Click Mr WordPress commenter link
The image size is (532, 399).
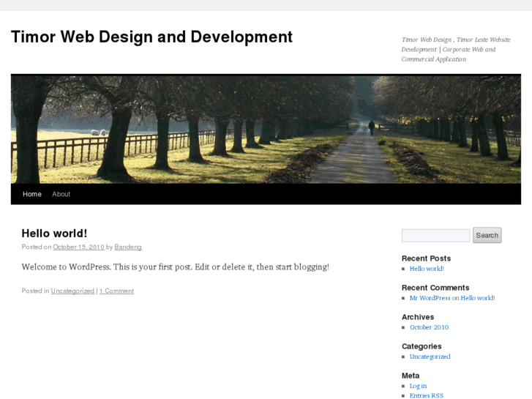click(430, 298)
